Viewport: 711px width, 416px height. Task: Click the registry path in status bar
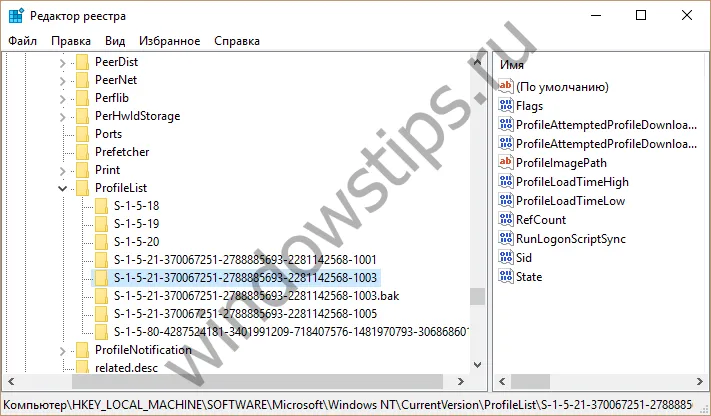coord(348,404)
